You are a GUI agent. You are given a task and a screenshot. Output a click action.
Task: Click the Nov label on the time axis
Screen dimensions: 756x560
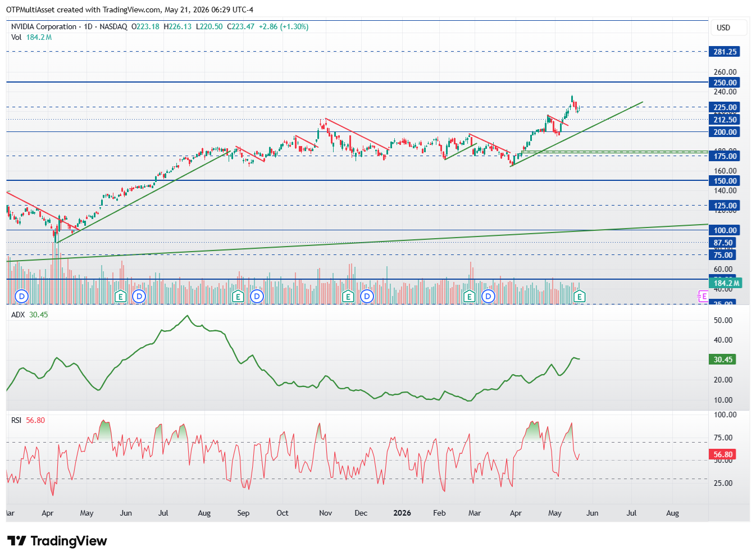tap(326, 513)
